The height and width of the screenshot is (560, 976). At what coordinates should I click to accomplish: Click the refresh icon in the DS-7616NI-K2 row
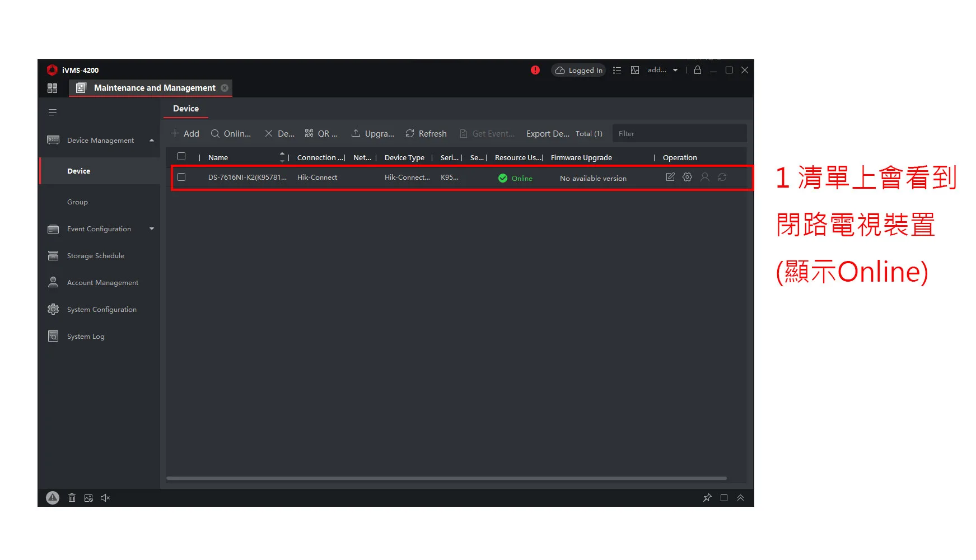722,177
